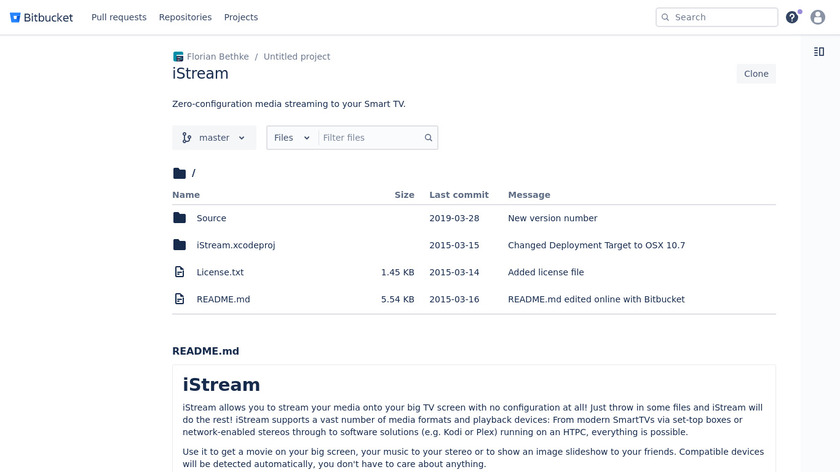Image resolution: width=840 pixels, height=472 pixels.
Task: Open Projects in top navigation
Action: pyautogui.click(x=241, y=17)
